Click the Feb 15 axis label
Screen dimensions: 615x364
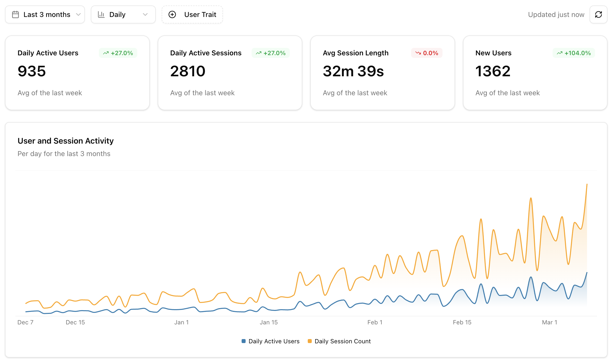click(x=462, y=322)
